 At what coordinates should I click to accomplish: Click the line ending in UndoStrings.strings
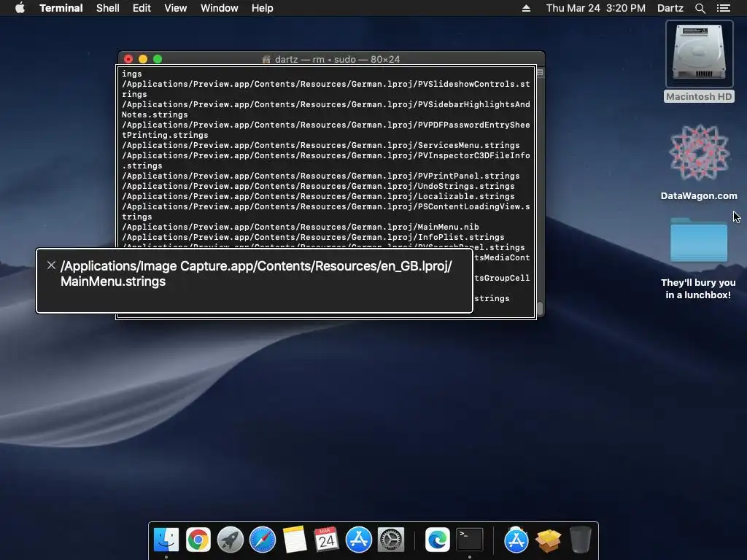[318, 186]
